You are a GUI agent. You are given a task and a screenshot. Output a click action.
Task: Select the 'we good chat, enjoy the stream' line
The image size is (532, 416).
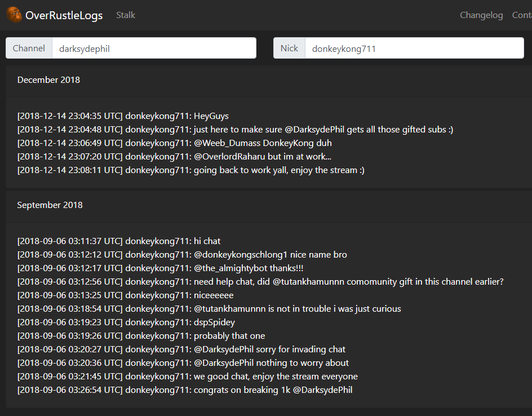click(188, 377)
